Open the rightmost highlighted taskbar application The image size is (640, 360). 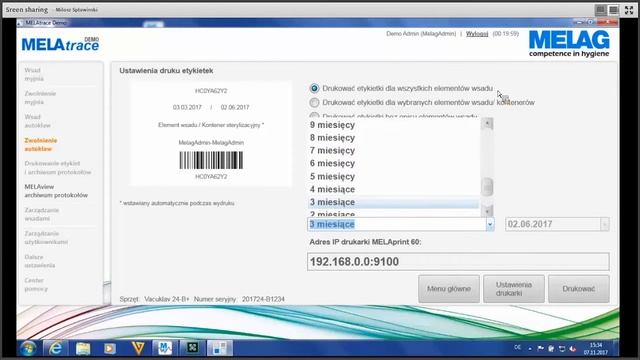[x=220, y=348]
